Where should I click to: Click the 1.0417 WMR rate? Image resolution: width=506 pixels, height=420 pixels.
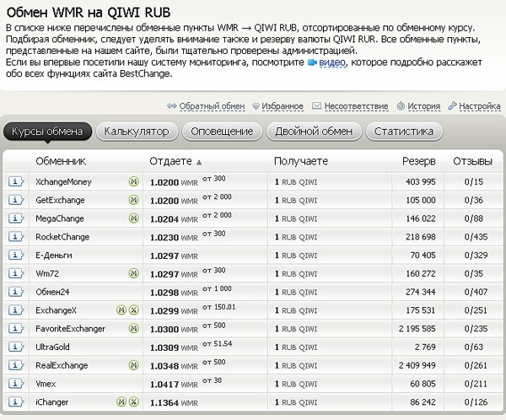click(x=174, y=385)
